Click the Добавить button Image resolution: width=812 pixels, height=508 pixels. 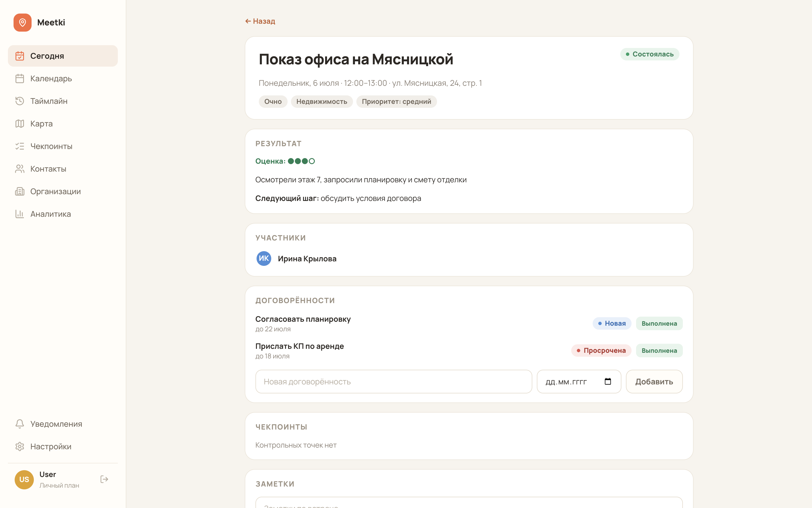pyautogui.click(x=654, y=381)
